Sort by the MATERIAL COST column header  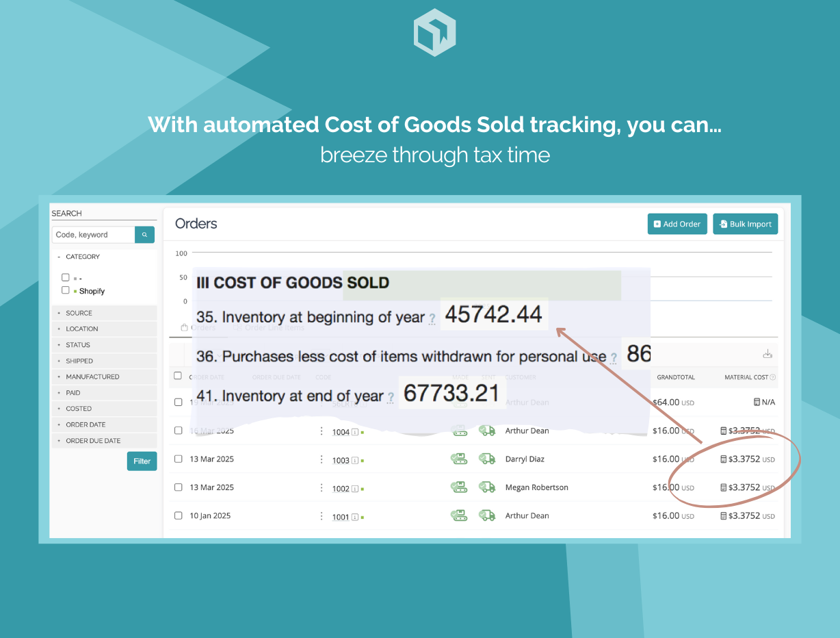click(746, 377)
